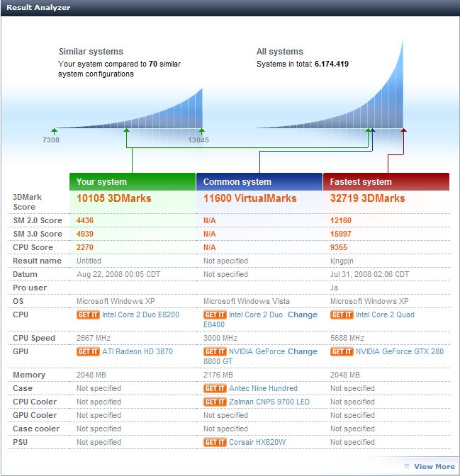Viewport: 460px width, 476px height.
Task: Click the View More list icon
Action: [407, 465]
